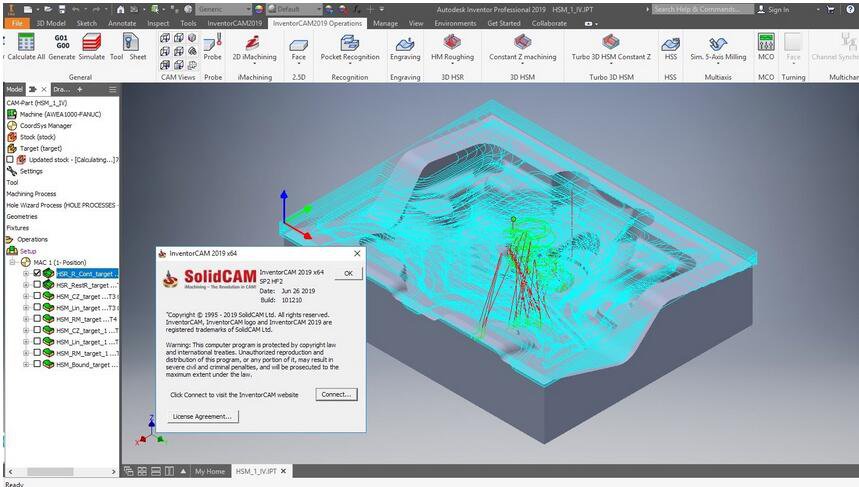The image size is (859, 487).
Task: Open the My Home document tab
Action: click(x=210, y=471)
